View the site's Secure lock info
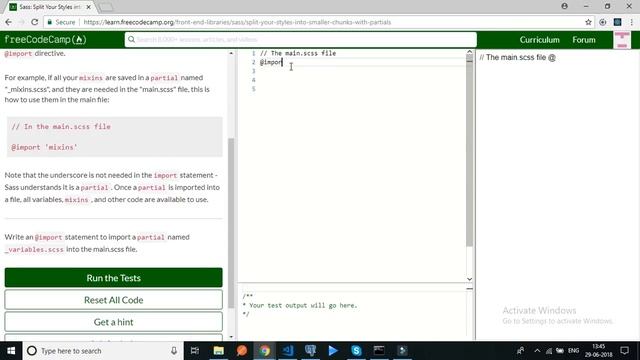 [x=61, y=22]
